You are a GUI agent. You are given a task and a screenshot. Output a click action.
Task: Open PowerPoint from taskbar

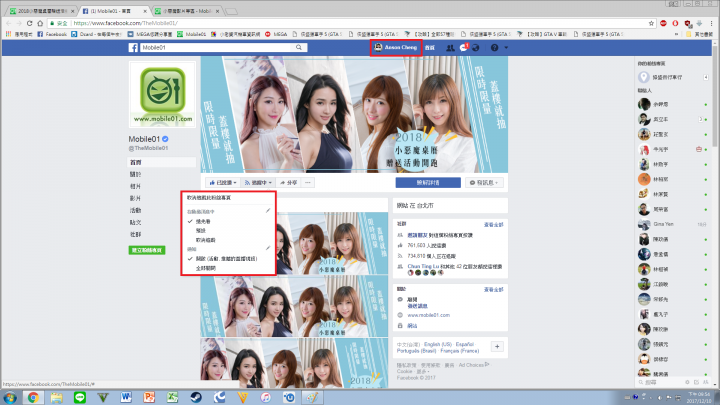tap(149, 397)
